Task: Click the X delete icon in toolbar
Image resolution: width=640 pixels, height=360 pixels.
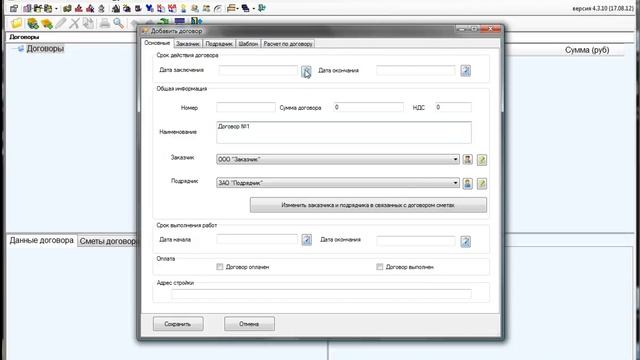Action: tap(74, 23)
